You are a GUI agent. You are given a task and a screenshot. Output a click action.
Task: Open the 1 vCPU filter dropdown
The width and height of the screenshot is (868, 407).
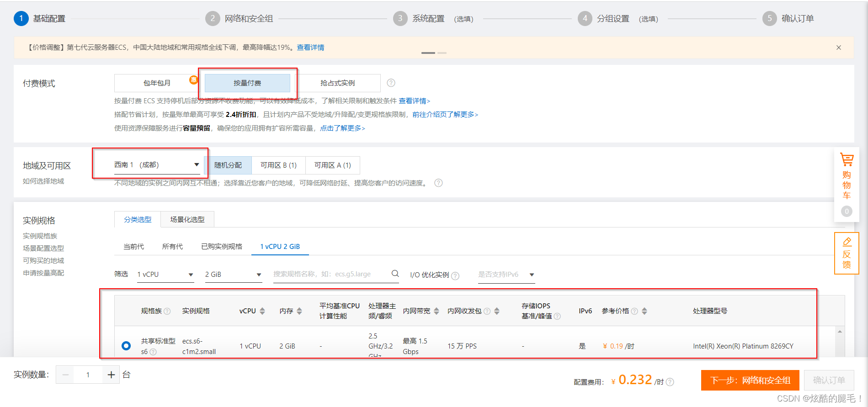(165, 275)
